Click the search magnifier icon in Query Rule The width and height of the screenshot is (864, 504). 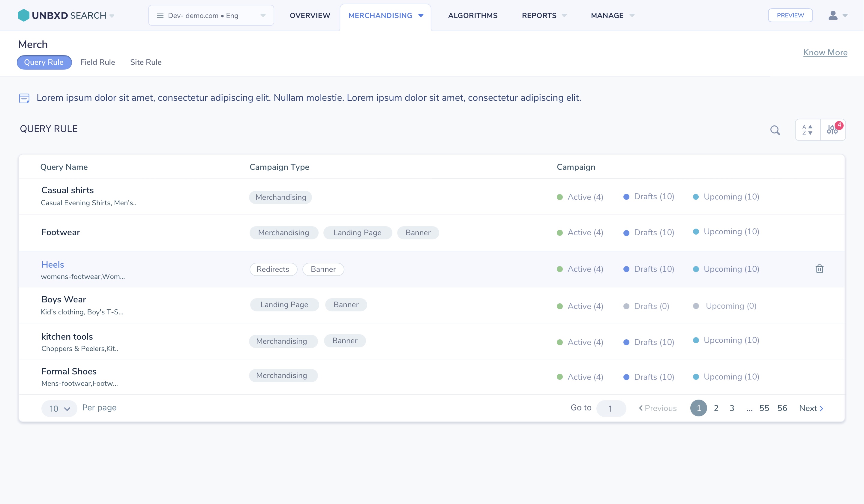(775, 130)
